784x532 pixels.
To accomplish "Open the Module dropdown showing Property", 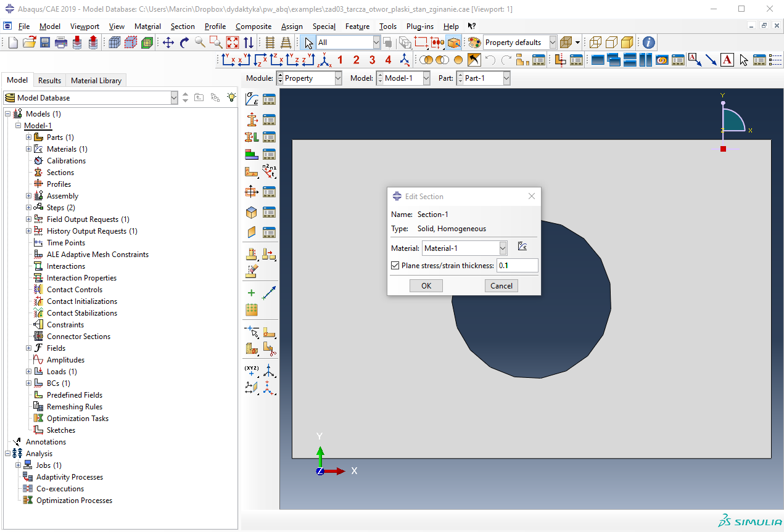I will (x=338, y=78).
